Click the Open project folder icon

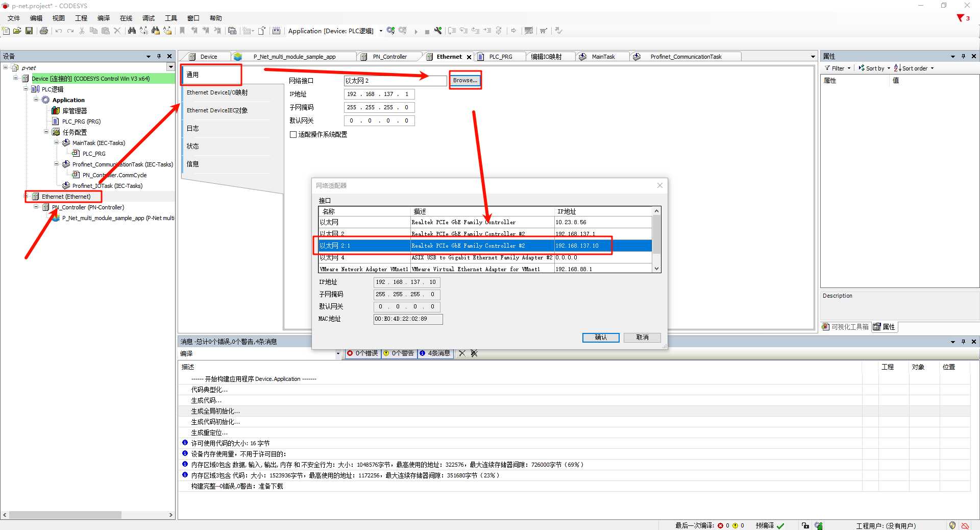click(x=17, y=31)
